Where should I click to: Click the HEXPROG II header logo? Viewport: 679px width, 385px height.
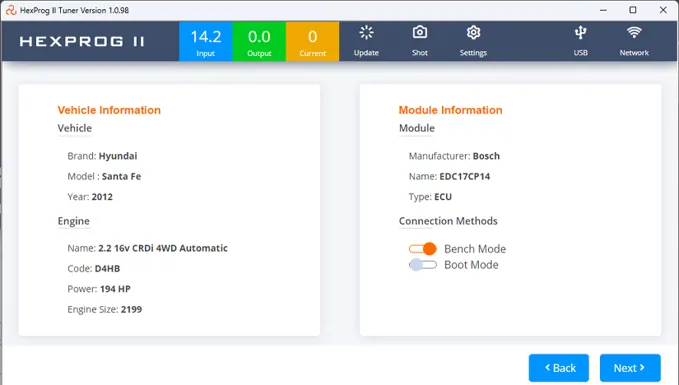pos(82,42)
